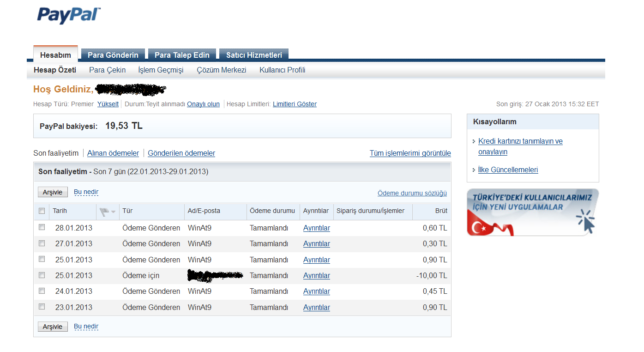
Task: Click the 0,30 TL amount
Action: click(435, 243)
